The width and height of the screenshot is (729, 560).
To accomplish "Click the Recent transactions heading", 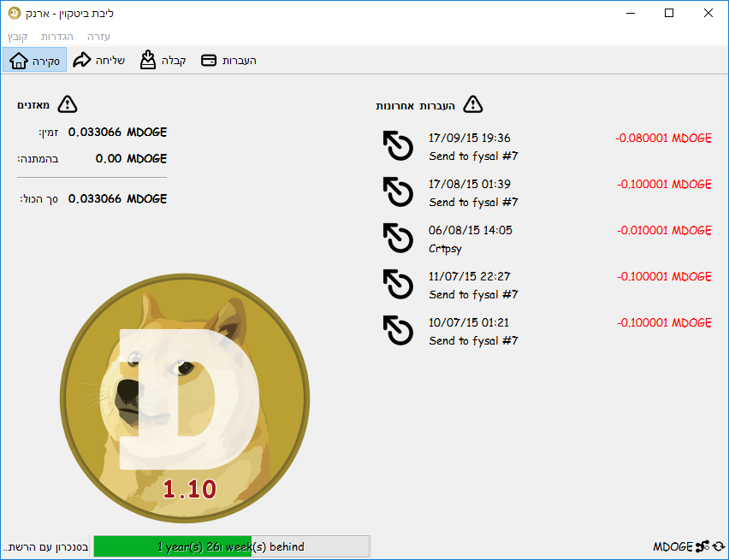I will [415, 106].
